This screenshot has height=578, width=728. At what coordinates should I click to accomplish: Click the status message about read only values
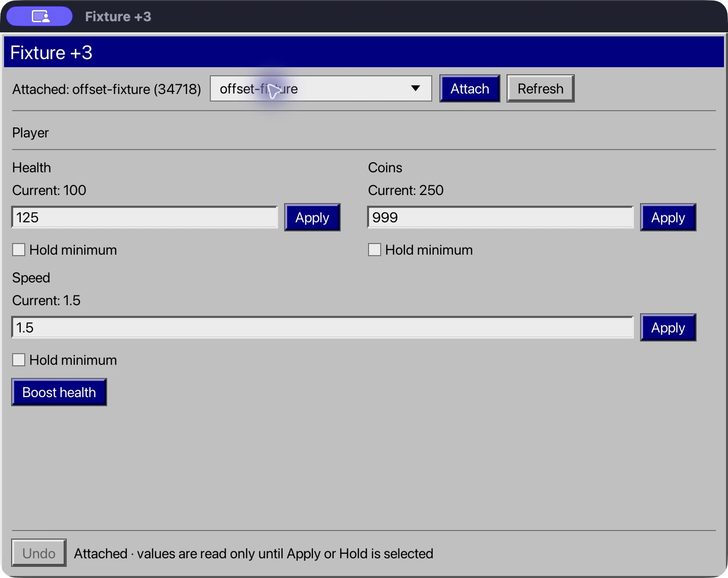click(x=253, y=553)
